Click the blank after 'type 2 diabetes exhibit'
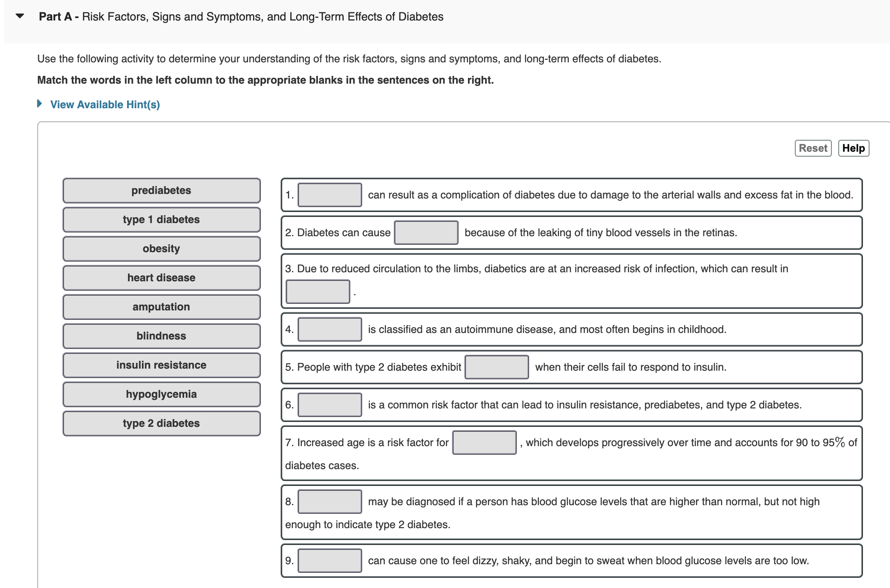Image resolution: width=890 pixels, height=588 pixels. pos(497,367)
